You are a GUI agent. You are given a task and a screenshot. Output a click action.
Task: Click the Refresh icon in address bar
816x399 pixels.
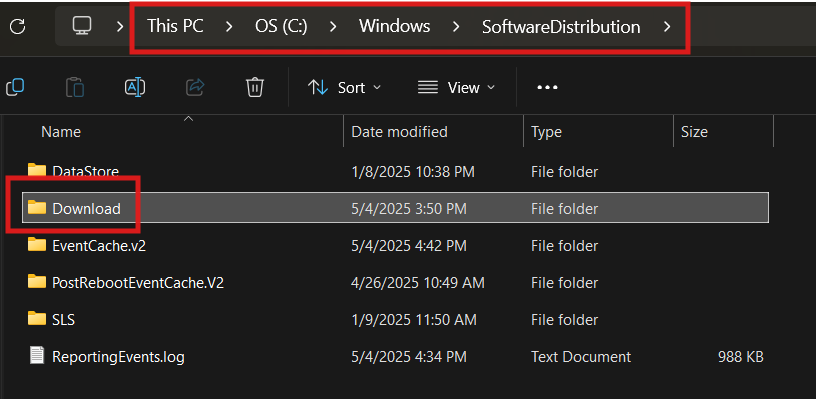[x=18, y=27]
